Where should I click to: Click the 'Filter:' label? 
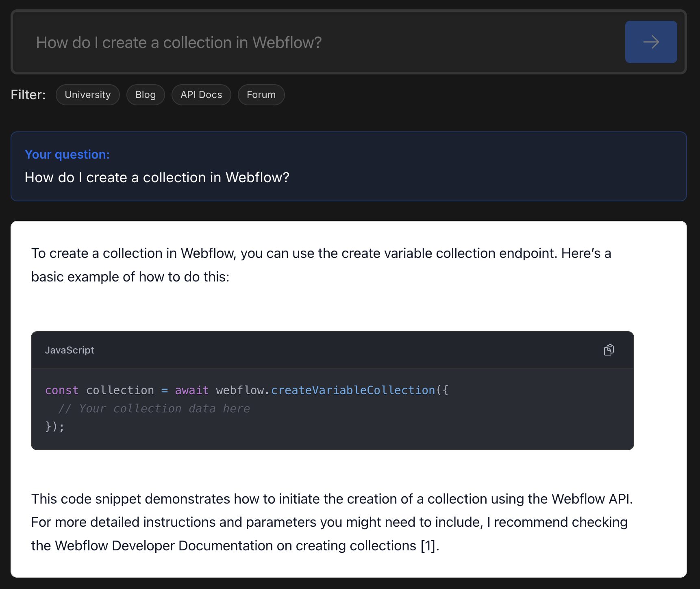28,95
